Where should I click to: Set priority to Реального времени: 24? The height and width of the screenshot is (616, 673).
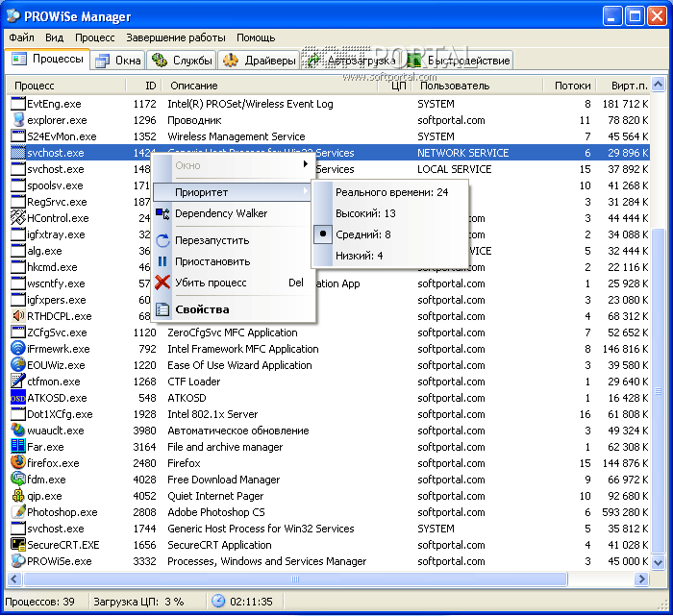click(x=391, y=192)
